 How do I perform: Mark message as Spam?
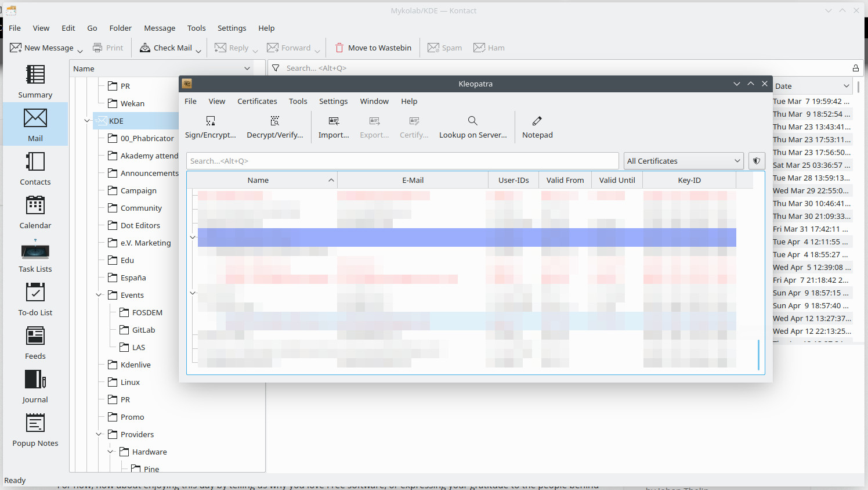(445, 48)
